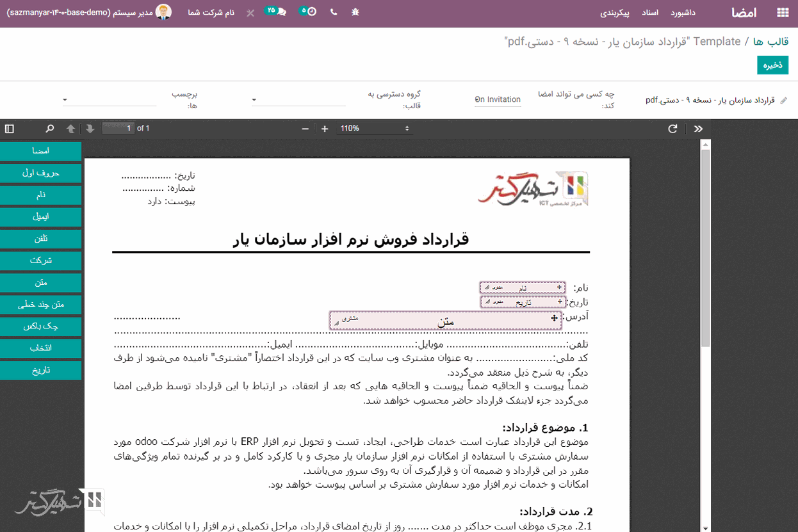Click the contract title قرارداد فروش نرم افزار سازمان یار

coord(351,239)
